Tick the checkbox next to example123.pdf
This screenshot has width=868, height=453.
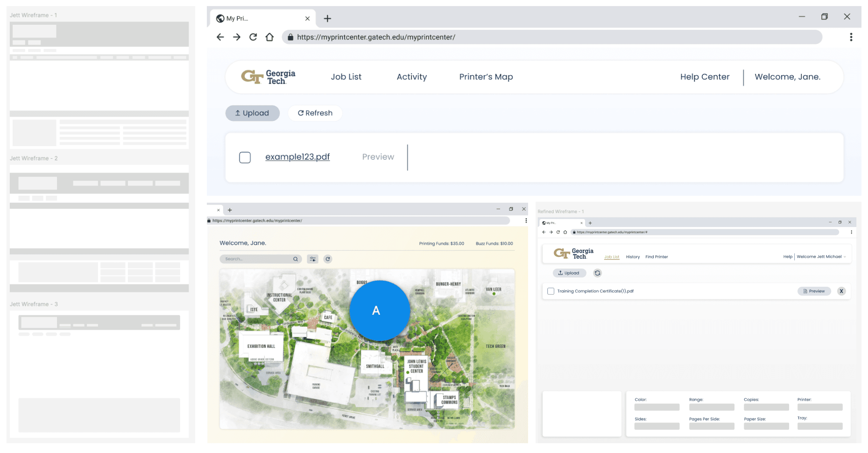245,157
